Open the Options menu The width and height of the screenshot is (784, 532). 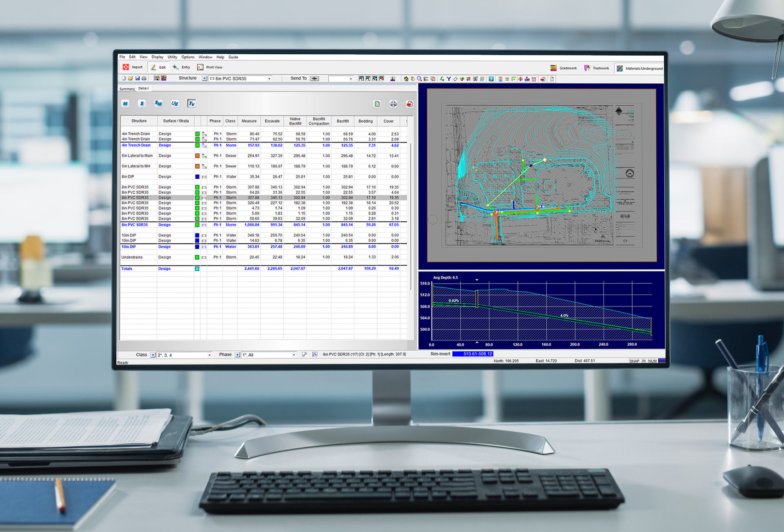point(188,57)
